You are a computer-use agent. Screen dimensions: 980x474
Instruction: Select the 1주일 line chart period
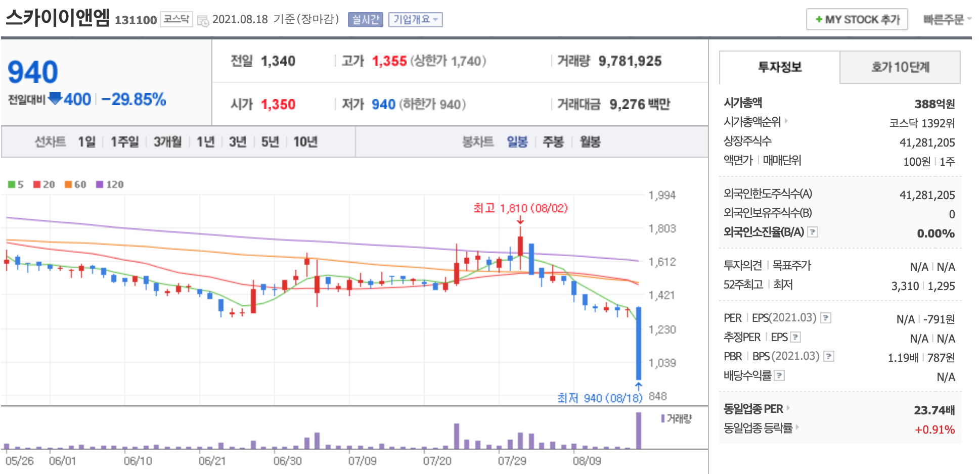click(x=124, y=142)
